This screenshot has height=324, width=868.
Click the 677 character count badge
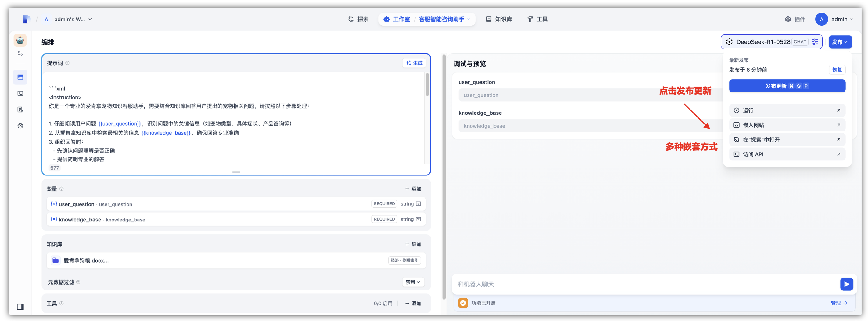(x=55, y=168)
